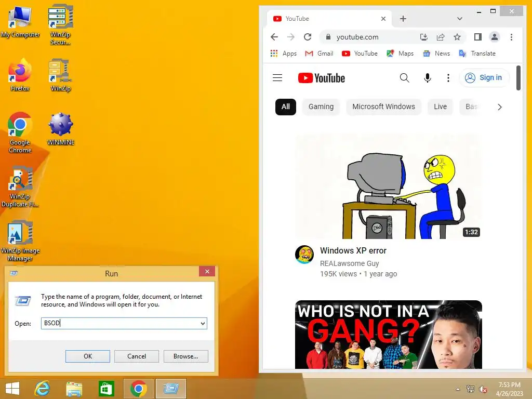This screenshot has width=532, height=399.
Task: Select the WinZip desktop shortcut
Action: point(60,75)
